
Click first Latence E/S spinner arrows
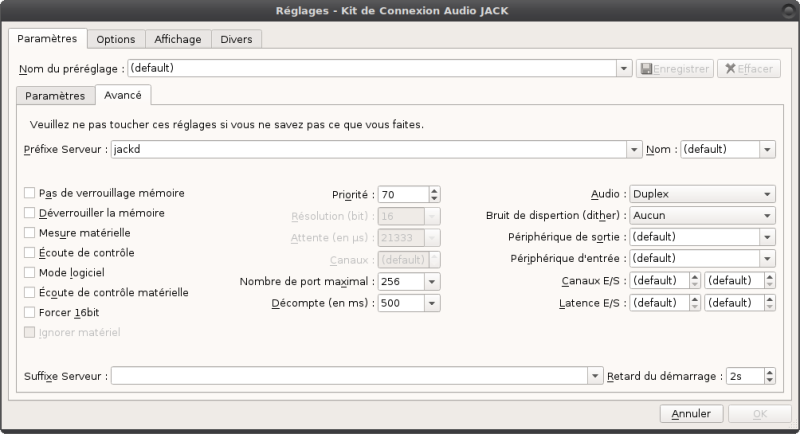[x=694, y=303]
